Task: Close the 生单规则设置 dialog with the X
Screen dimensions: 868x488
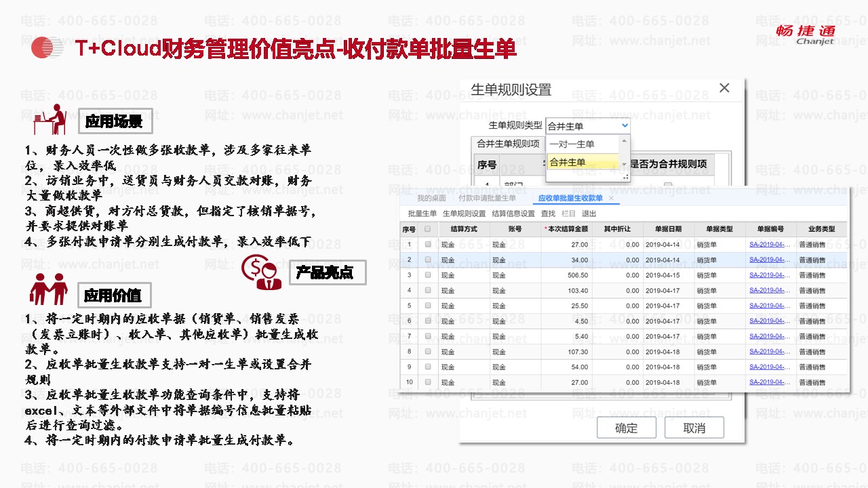Action: [724, 88]
